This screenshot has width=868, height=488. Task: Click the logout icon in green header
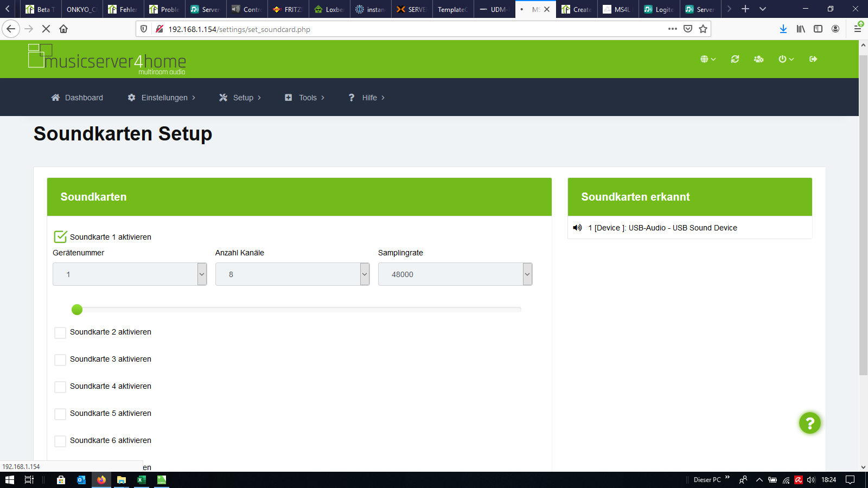[x=813, y=59]
